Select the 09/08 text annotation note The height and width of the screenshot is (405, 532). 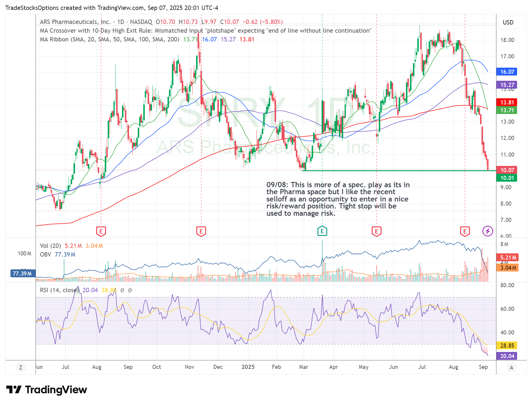click(x=338, y=199)
